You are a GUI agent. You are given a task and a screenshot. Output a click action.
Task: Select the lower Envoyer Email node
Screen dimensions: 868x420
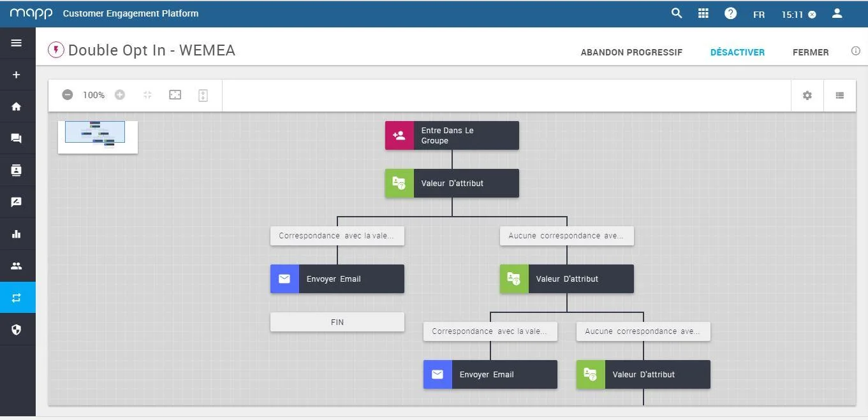pos(490,375)
